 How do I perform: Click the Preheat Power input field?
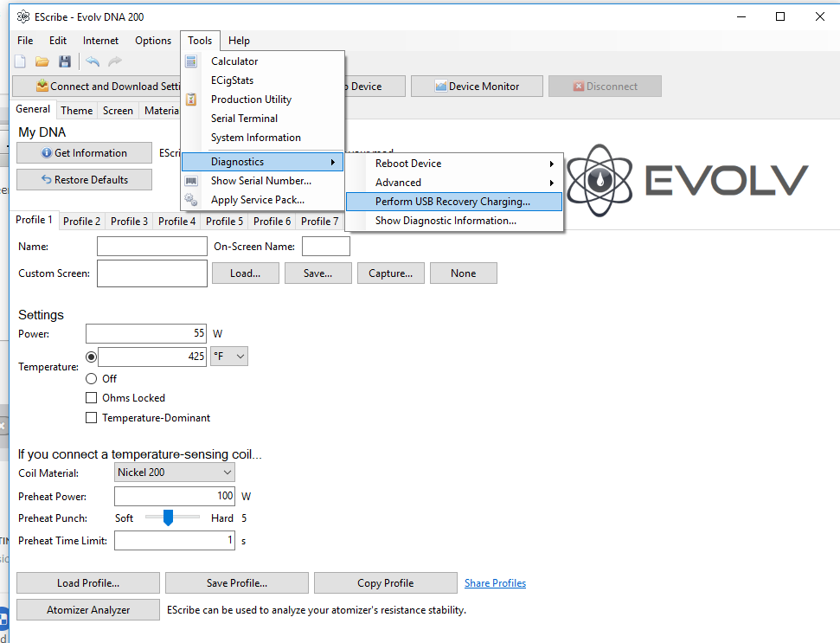[174, 496]
